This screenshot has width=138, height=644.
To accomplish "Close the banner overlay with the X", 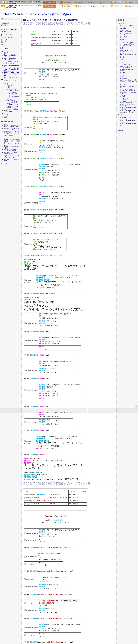I will tap(136, 406).
